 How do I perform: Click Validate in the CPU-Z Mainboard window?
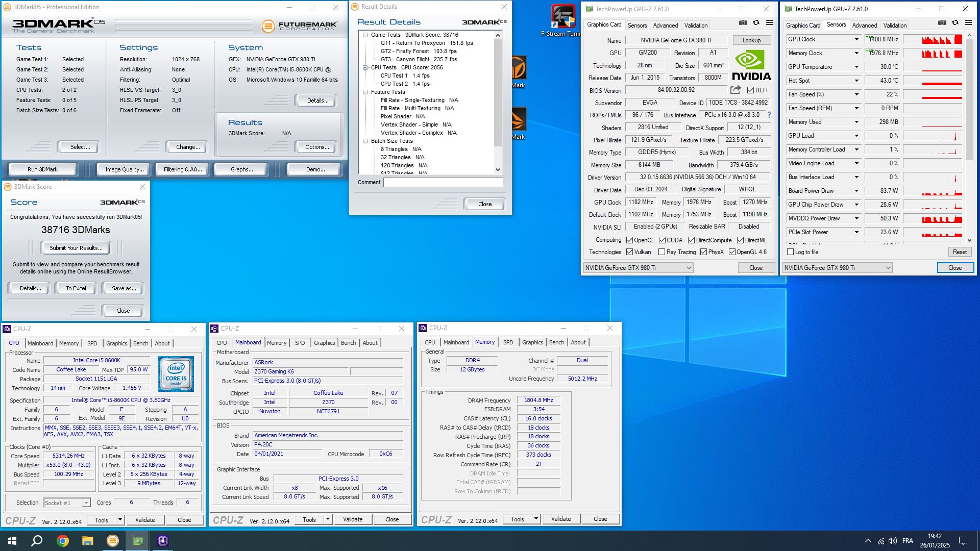(353, 519)
